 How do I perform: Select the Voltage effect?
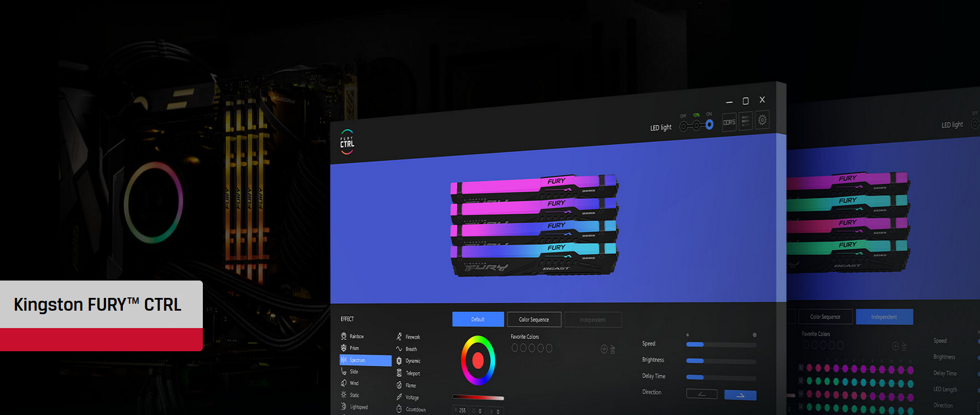pos(408,397)
